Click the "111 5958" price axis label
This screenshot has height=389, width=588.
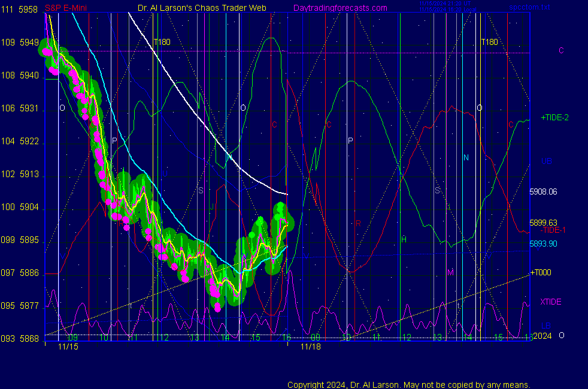(x=19, y=10)
